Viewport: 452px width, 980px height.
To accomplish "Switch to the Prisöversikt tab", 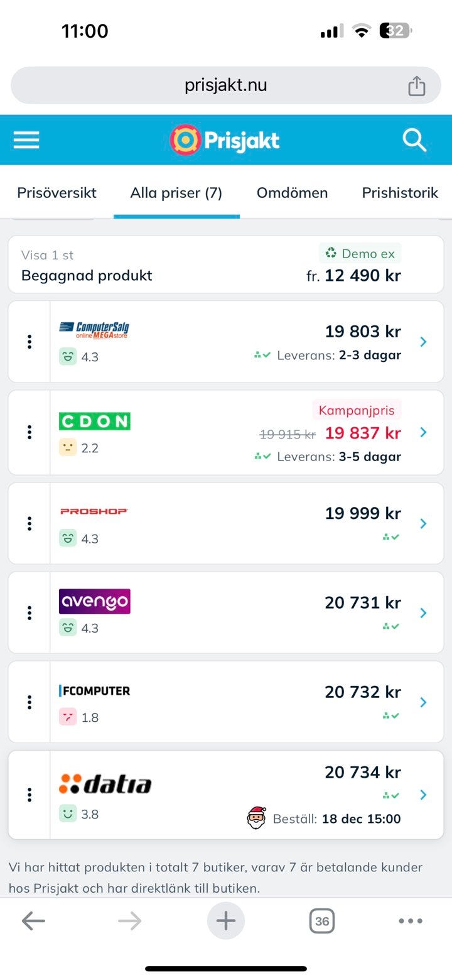I will coord(56,193).
